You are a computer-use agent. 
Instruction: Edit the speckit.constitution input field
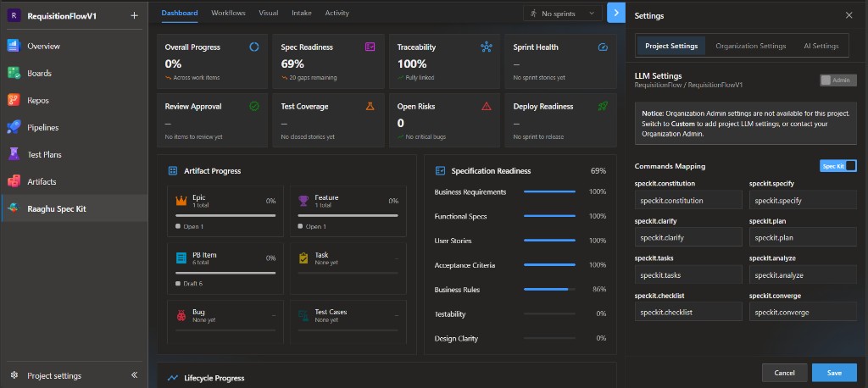(x=688, y=200)
